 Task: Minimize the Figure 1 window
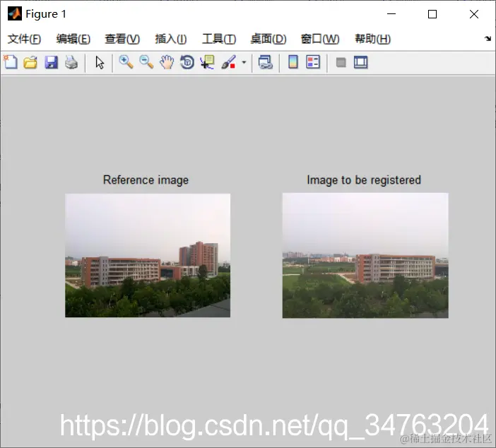[x=391, y=14]
